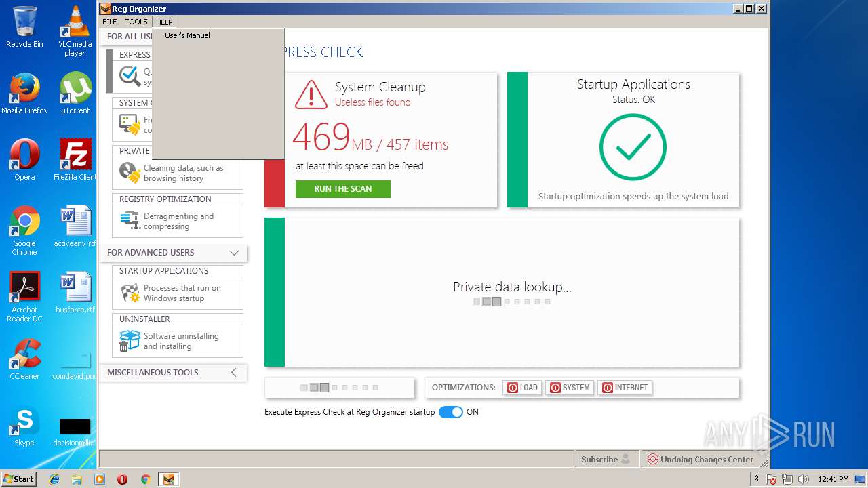Viewport: 868px width, 488px height.
Task: Click the volume speaker tray icon
Action: (x=804, y=479)
